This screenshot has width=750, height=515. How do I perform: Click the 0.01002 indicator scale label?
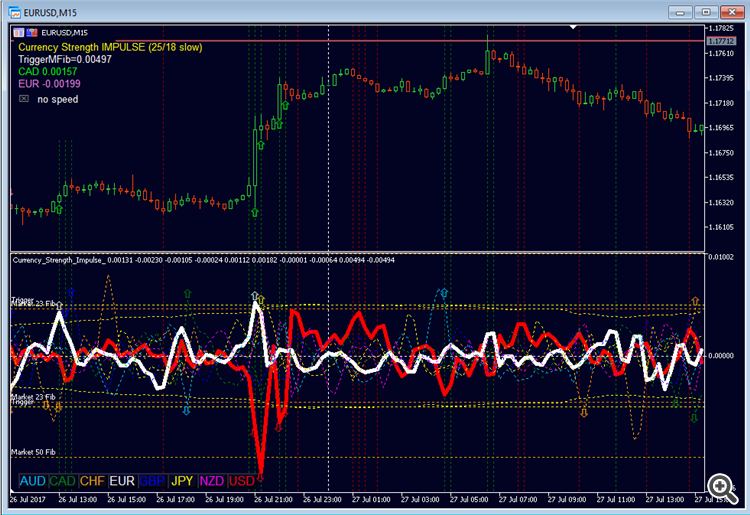pos(721,257)
